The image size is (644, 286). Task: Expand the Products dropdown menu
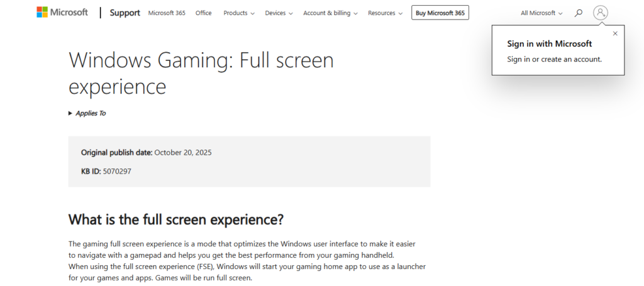click(x=239, y=13)
